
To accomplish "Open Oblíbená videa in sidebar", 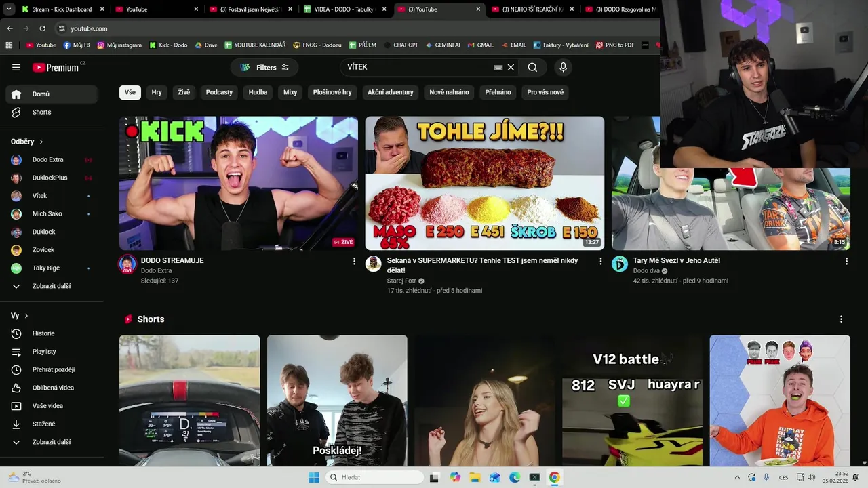I will coord(53,388).
